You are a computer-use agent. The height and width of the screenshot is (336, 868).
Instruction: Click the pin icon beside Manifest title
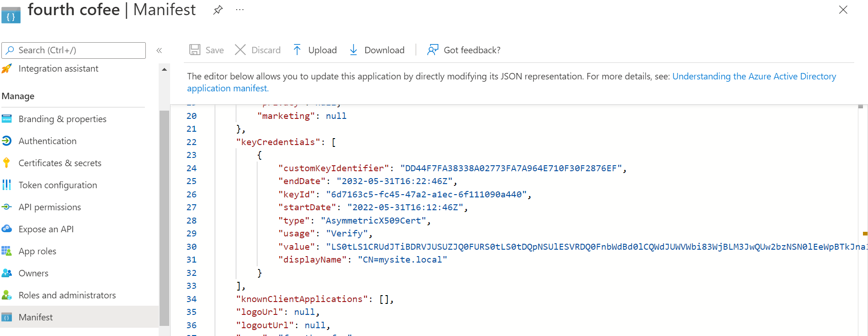[x=218, y=10]
